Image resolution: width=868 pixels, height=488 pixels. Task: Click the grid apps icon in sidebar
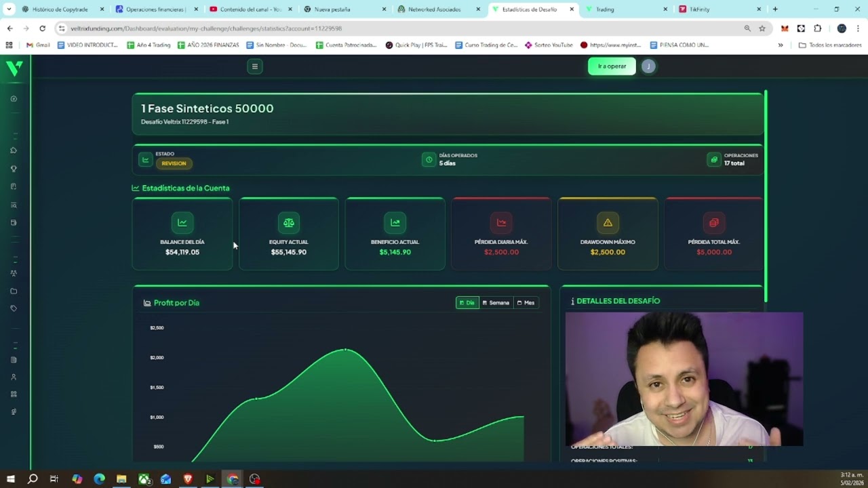pos(14,394)
